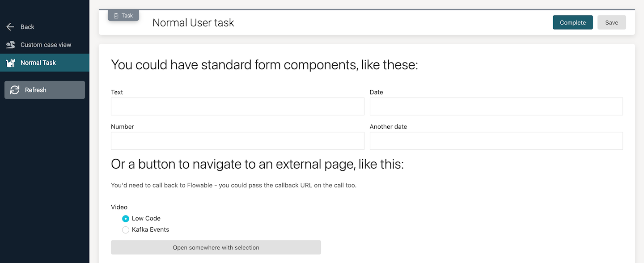Open the Custom case view menu item

click(46, 45)
